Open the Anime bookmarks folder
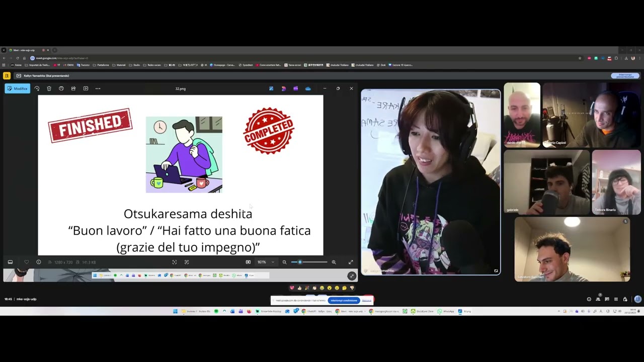Image resolution: width=644 pixels, height=362 pixels. [16, 65]
